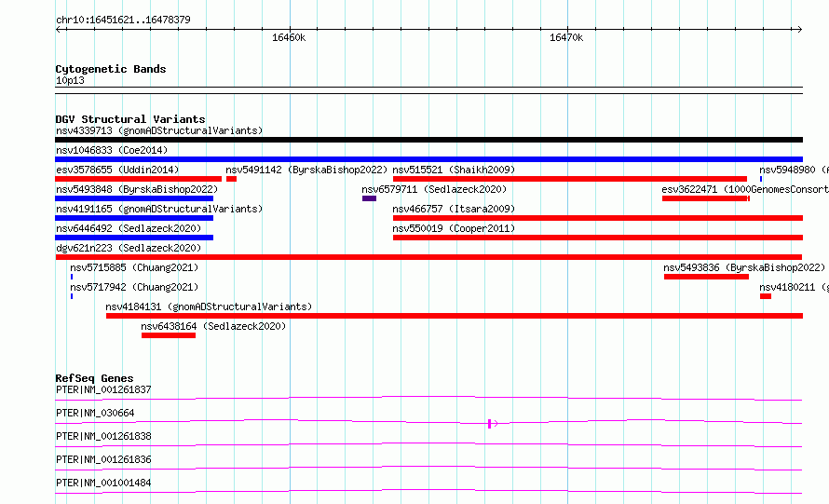Click the nsv515521 (Shaikh2009) red bar
Screen dimensions: 829x504
(x=570, y=179)
